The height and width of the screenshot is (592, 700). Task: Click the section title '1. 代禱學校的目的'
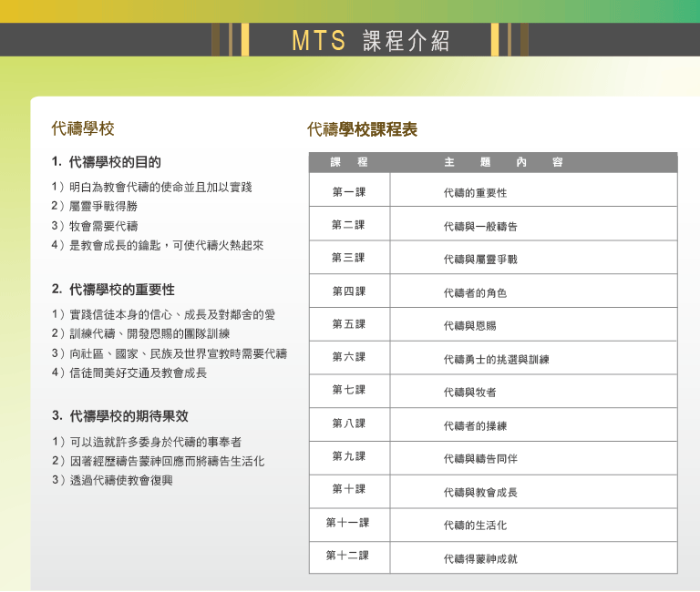coord(107,162)
